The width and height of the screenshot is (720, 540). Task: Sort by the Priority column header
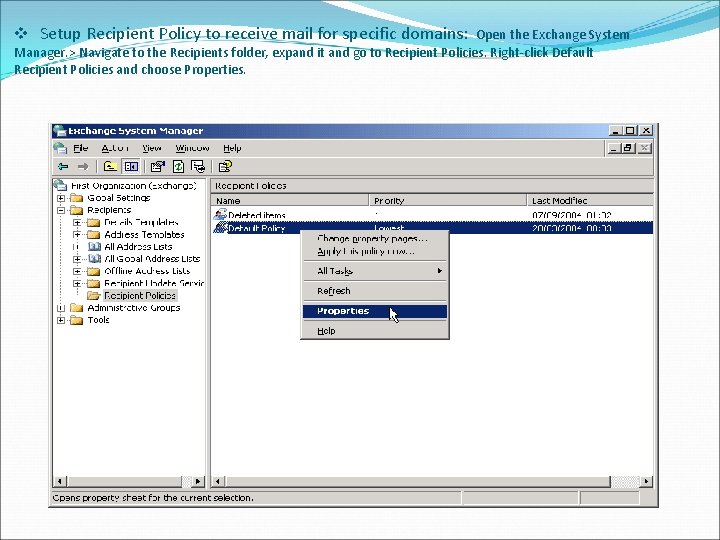click(448, 201)
